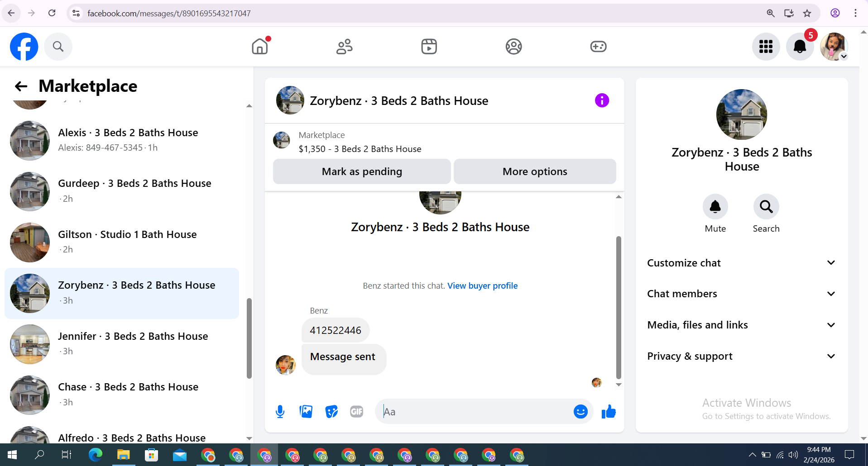
Task: Open Chrome three-dot menu
Action: coord(855,13)
